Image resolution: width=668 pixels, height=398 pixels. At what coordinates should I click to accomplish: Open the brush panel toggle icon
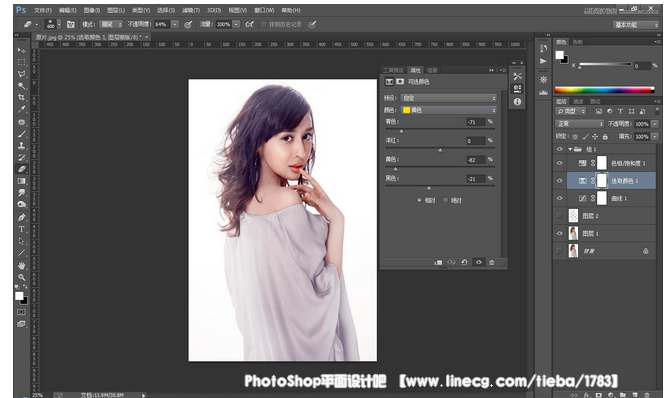[71, 25]
